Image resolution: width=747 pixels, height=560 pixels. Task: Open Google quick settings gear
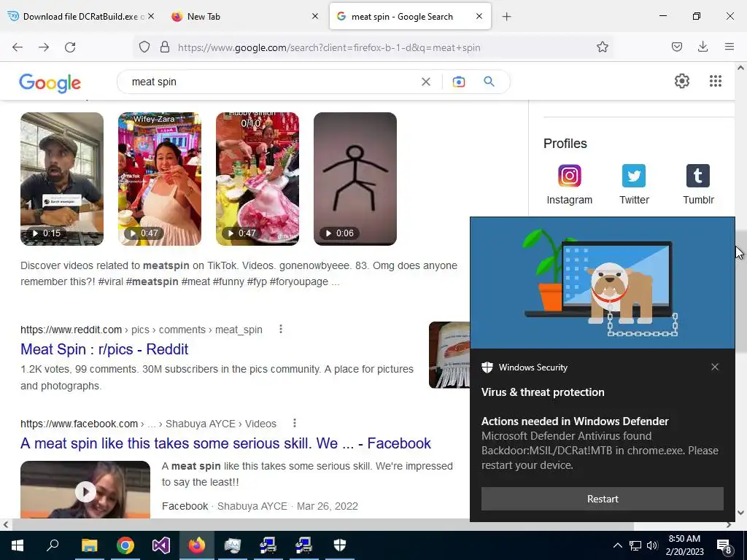point(682,82)
